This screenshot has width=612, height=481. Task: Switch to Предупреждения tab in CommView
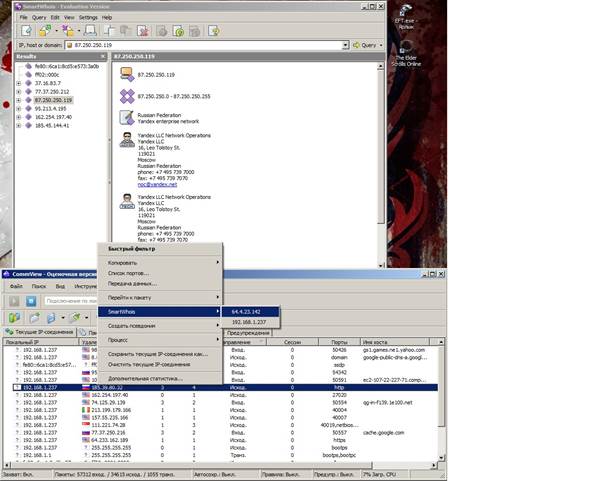(248, 333)
